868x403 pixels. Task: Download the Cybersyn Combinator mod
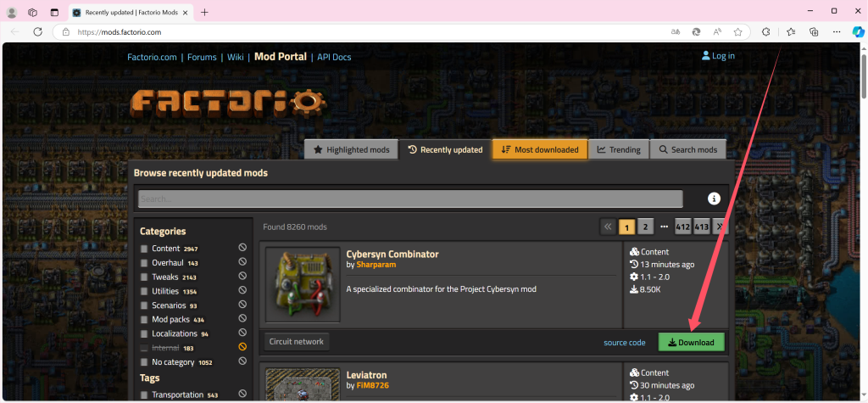coord(691,342)
